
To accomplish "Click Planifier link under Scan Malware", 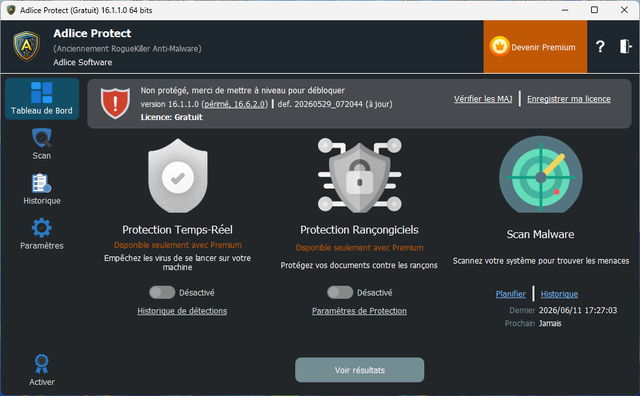I will click(x=511, y=294).
